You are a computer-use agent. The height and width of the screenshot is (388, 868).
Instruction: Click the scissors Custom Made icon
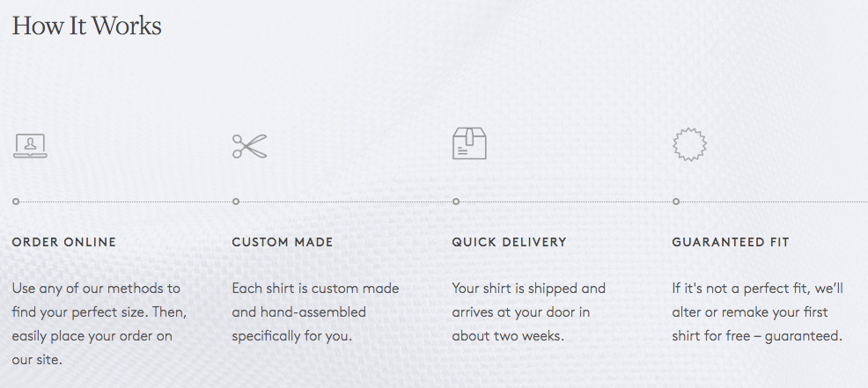[249, 146]
